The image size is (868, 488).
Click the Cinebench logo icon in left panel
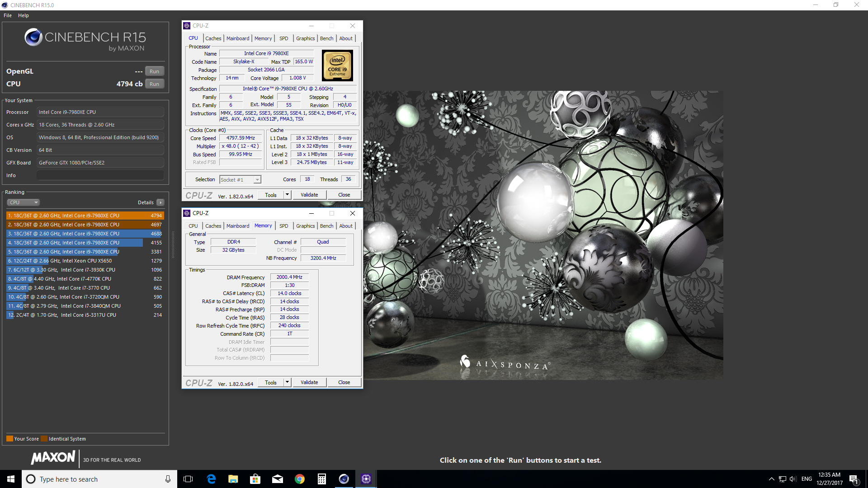point(33,37)
